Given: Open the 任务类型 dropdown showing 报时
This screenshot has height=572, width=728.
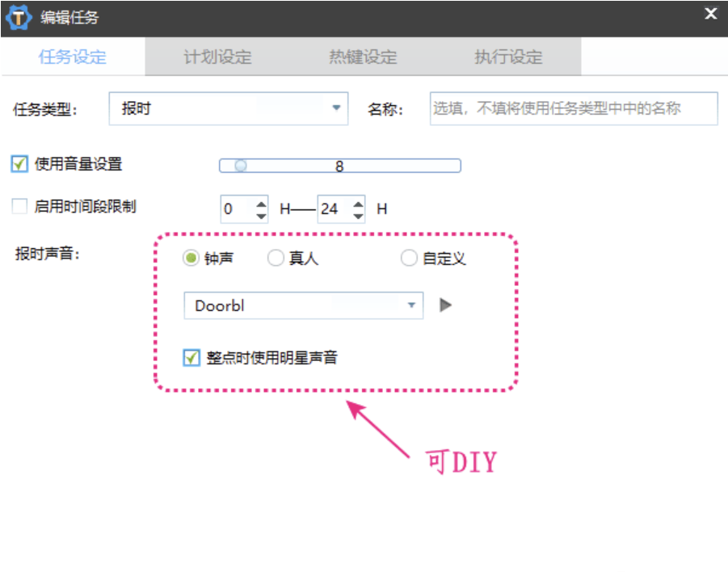Looking at the screenshot, I should [x=336, y=107].
